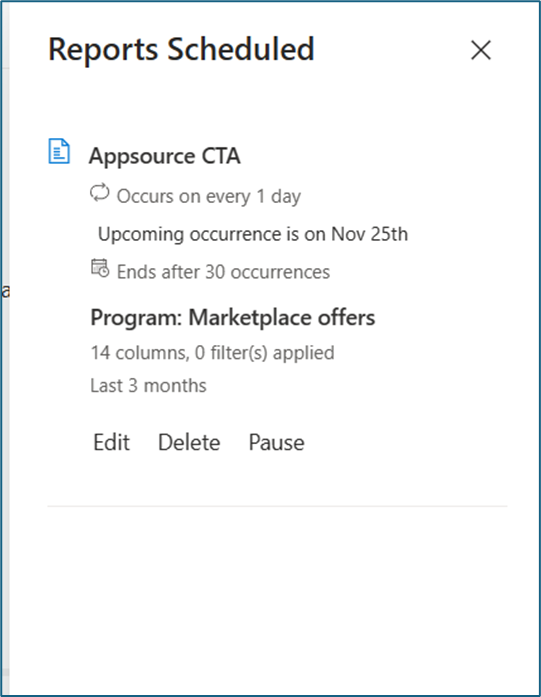Click the calendar clock end-date icon
The width and height of the screenshot is (541, 697).
[100, 268]
